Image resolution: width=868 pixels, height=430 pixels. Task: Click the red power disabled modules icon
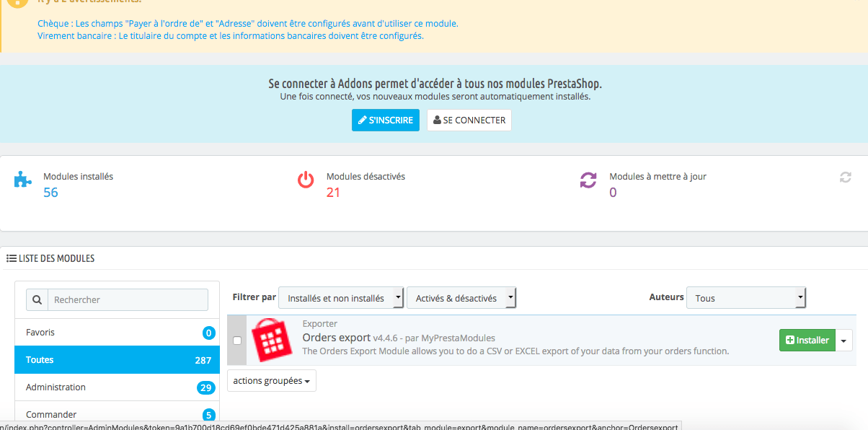(x=306, y=180)
